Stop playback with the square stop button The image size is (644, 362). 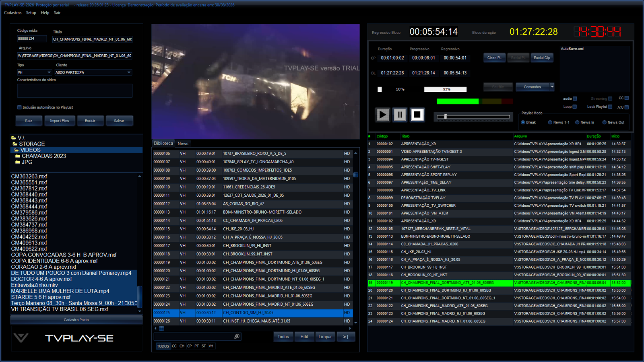tap(417, 115)
